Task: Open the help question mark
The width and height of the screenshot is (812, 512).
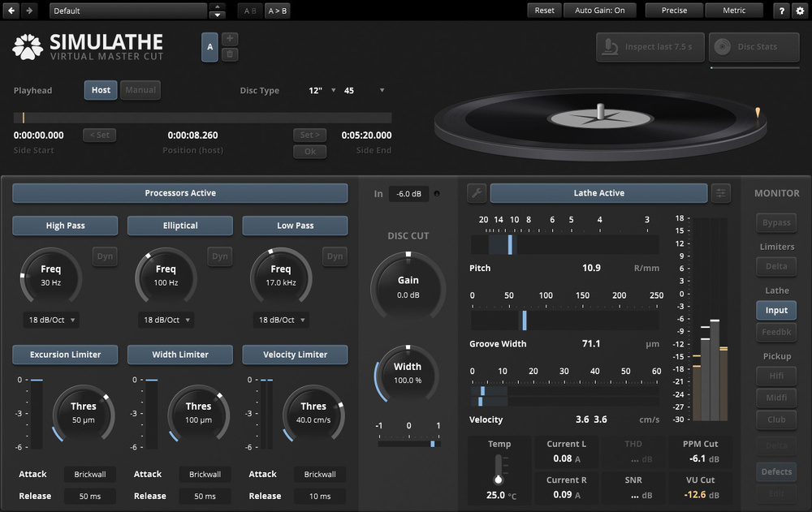Action: pyautogui.click(x=781, y=11)
